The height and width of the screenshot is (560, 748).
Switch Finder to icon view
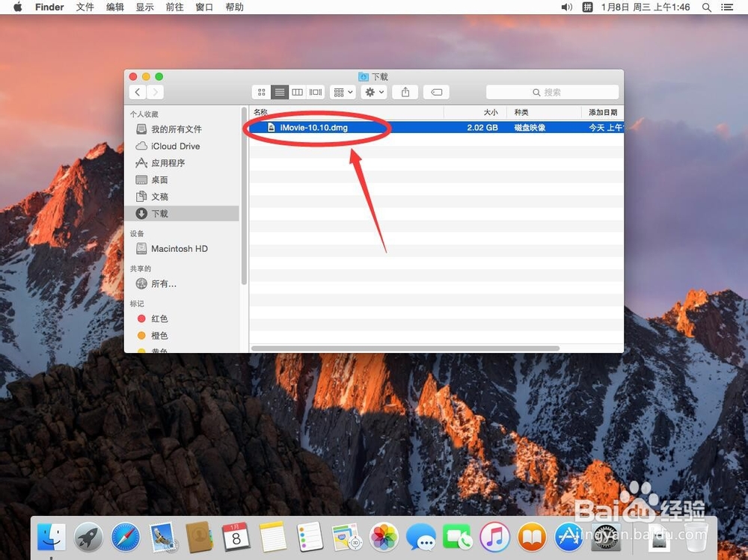(261, 92)
